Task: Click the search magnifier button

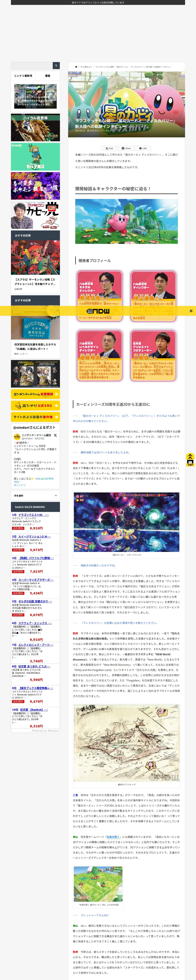Action: tap(56, 65)
